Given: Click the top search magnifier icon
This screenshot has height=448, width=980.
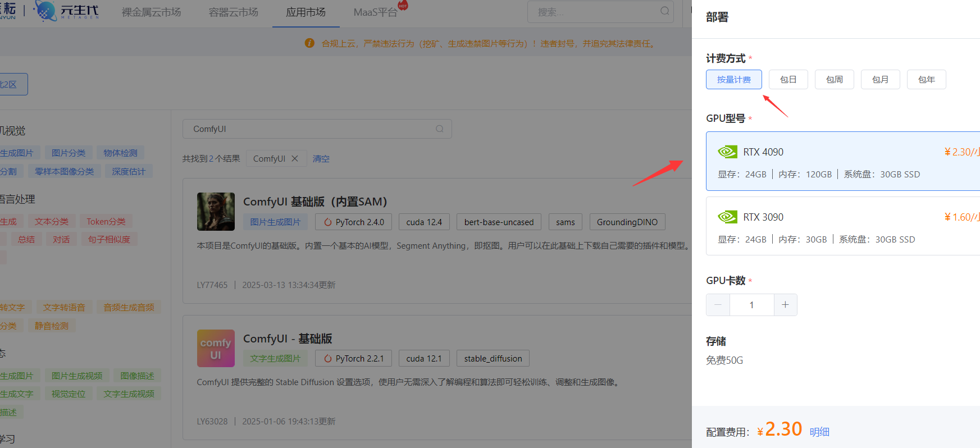Looking at the screenshot, I should point(664,11).
